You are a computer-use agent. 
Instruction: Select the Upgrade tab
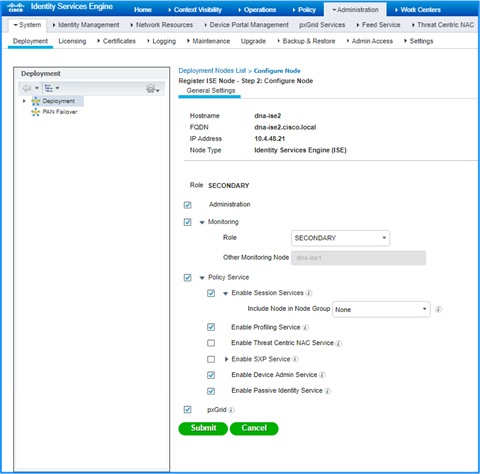253,41
